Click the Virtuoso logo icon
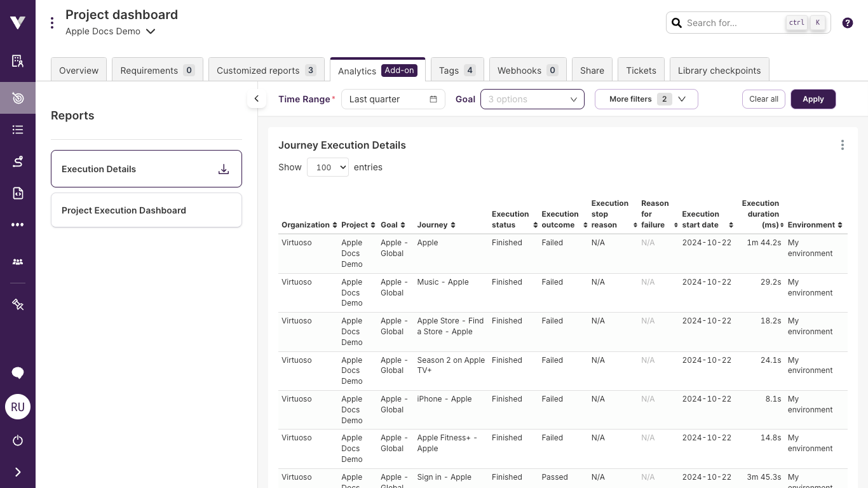The width and height of the screenshot is (868, 488). pyautogui.click(x=18, y=23)
